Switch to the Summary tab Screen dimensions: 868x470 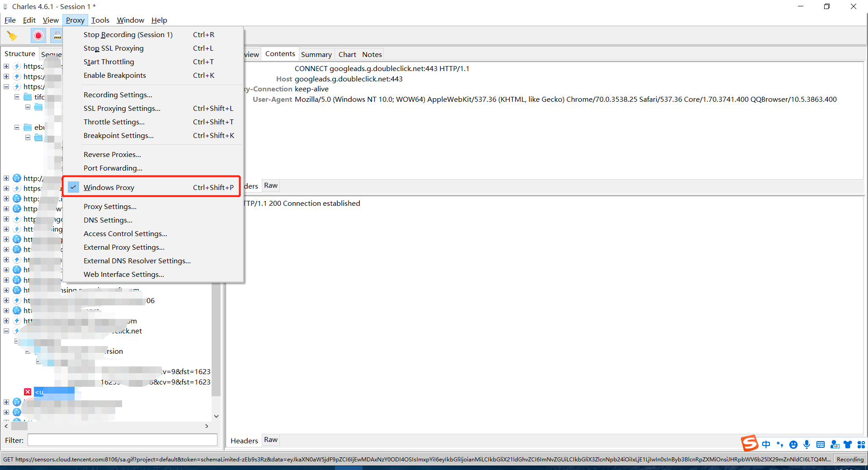click(x=316, y=54)
